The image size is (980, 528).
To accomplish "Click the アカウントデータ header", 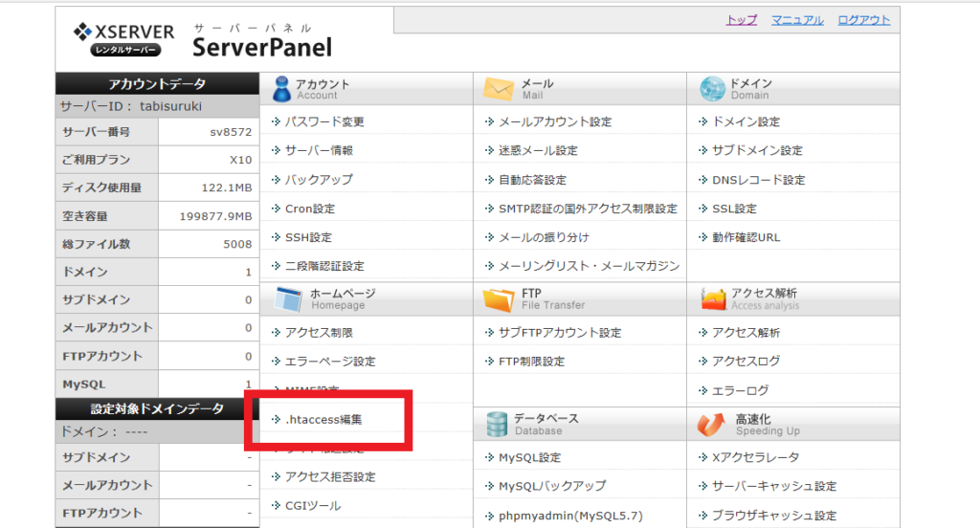I will pos(157,84).
